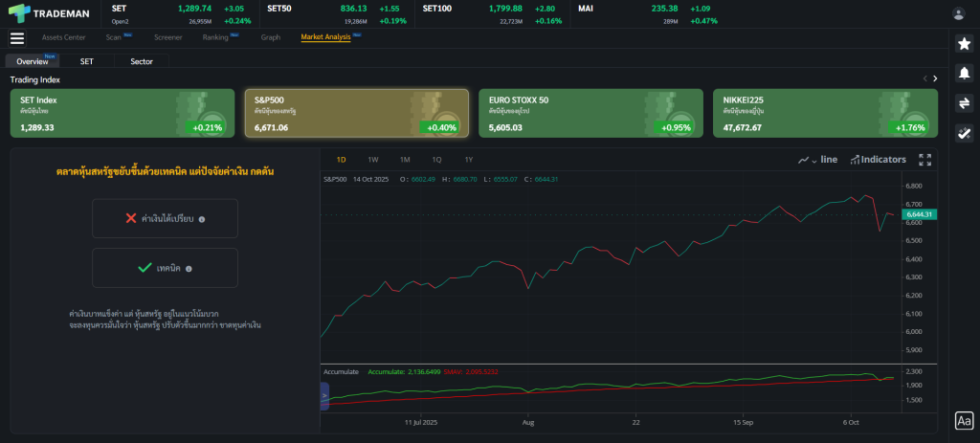Expand the Accumulate panel side arrow
This screenshot has height=443, width=980.
(x=323, y=395)
